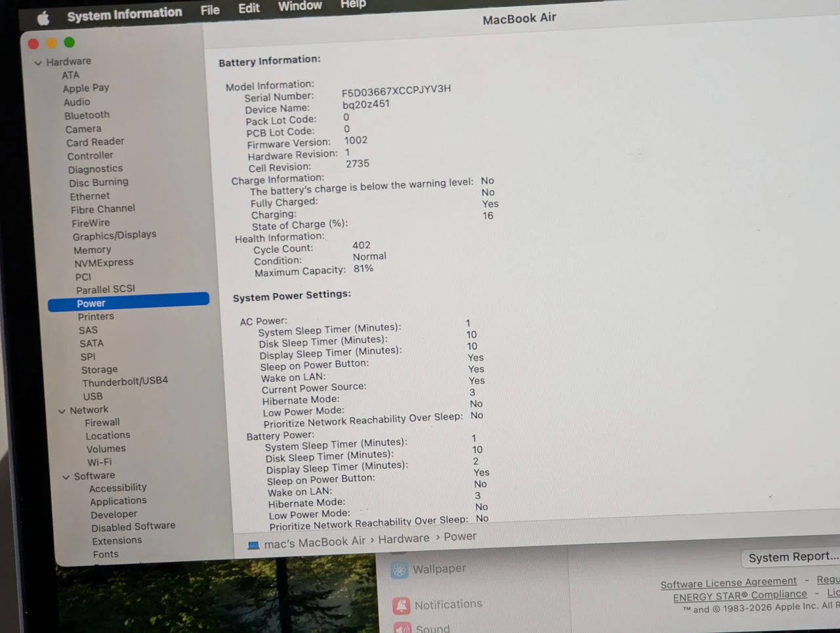Open the Software License Agreement link

(x=728, y=583)
